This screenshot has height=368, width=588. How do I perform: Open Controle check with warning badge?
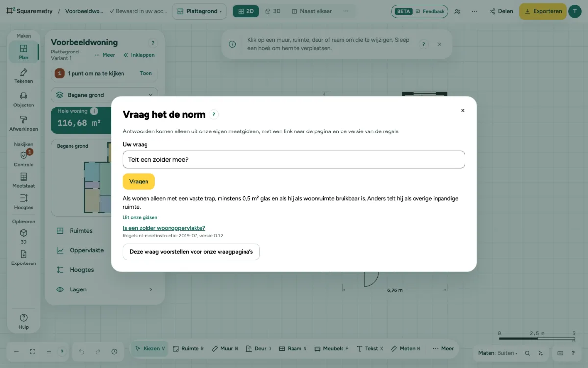pos(24,159)
